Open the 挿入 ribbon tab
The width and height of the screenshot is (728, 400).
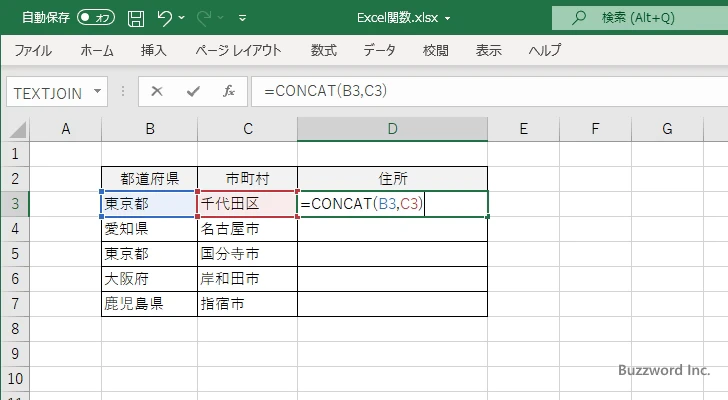point(154,50)
